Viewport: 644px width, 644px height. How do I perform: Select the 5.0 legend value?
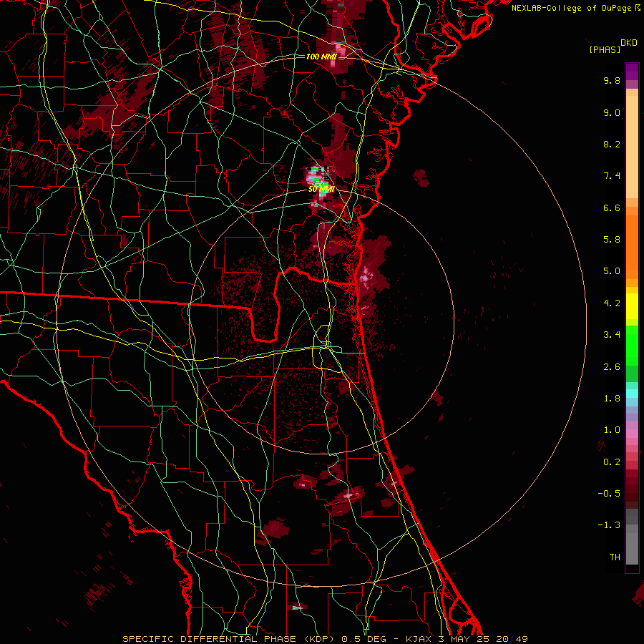(x=612, y=271)
